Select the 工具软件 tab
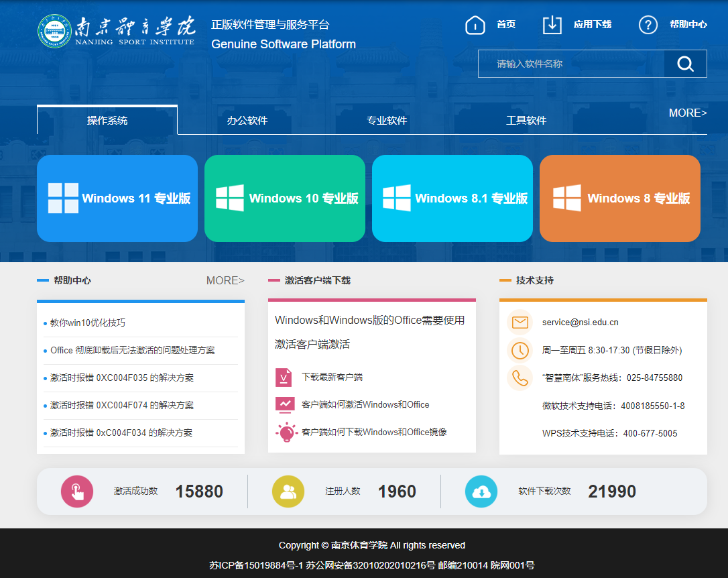Image resolution: width=728 pixels, height=578 pixels. point(526,121)
